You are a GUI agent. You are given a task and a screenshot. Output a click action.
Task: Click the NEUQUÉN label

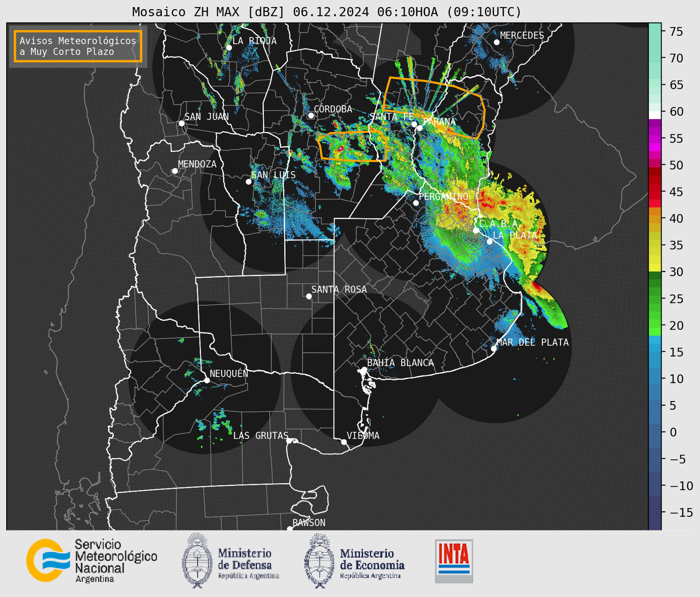tap(229, 373)
